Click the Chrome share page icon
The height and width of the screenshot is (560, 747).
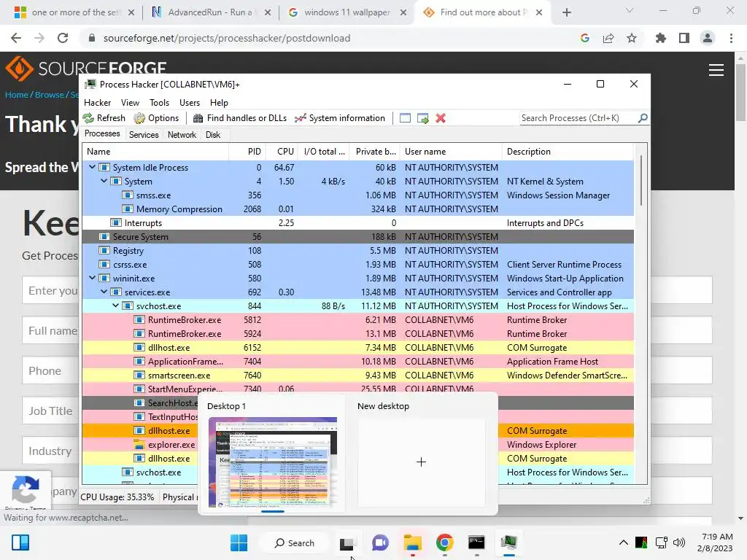(x=608, y=38)
